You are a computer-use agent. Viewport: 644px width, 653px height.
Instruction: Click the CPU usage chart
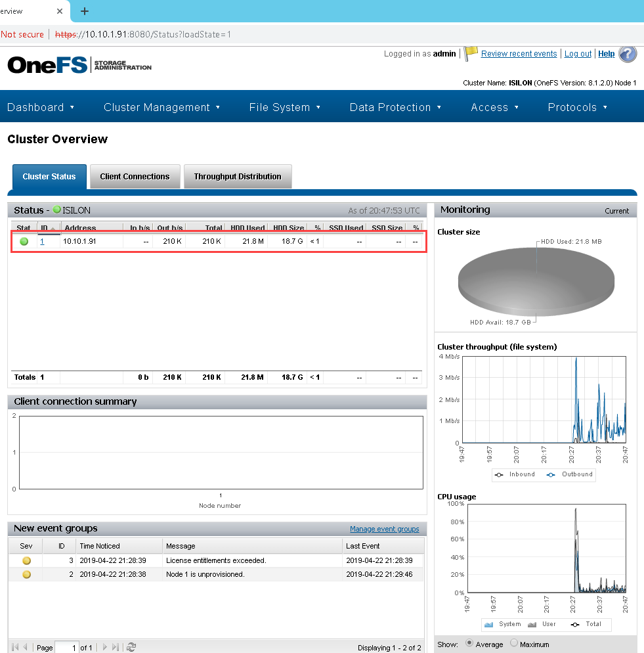pyautogui.click(x=547, y=549)
